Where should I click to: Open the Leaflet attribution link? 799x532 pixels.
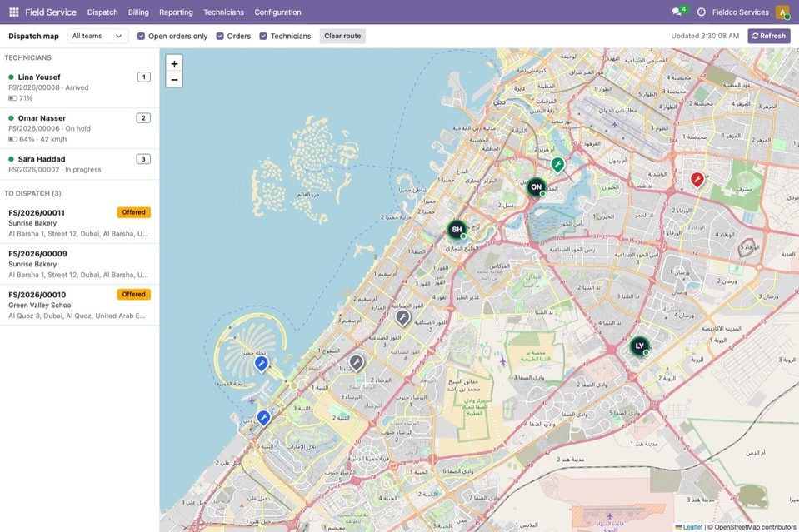tap(689, 527)
